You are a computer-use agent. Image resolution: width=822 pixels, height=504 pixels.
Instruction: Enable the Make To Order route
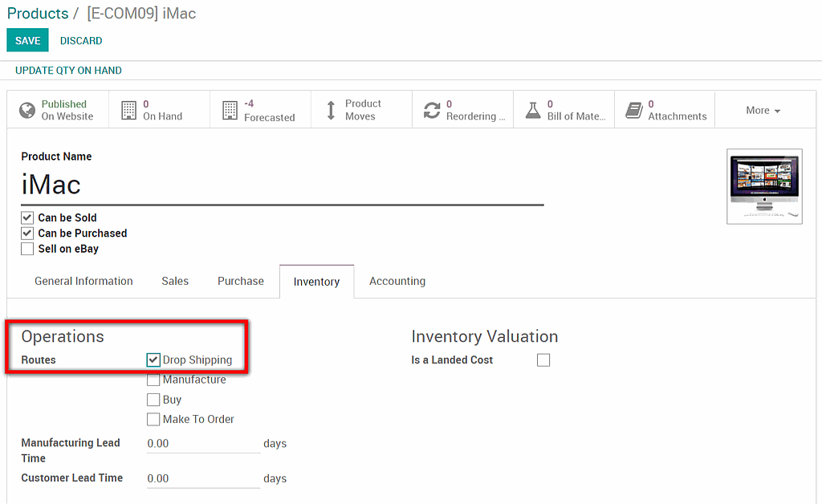[x=153, y=419]
